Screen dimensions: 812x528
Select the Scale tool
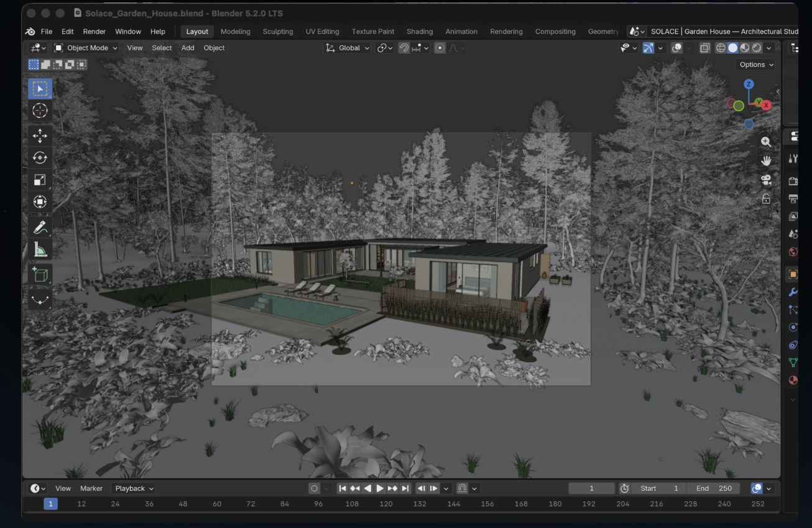(40, 180)
